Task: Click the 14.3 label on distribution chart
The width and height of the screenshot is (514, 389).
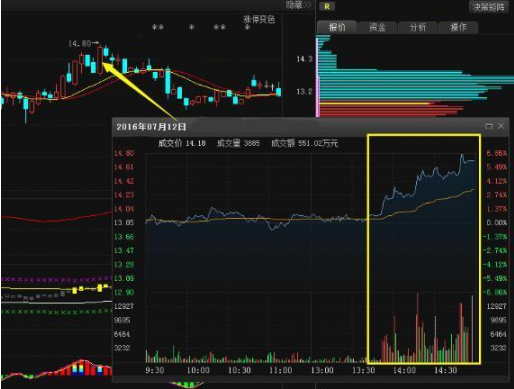Action: (x=304, y=59)
